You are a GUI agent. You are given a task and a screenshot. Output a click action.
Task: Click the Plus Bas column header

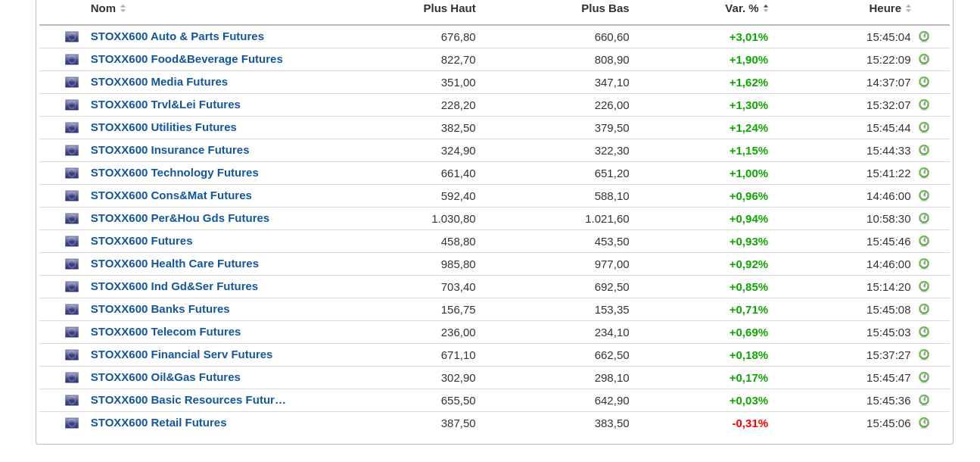pyautogui.click(x=605, y=8)
